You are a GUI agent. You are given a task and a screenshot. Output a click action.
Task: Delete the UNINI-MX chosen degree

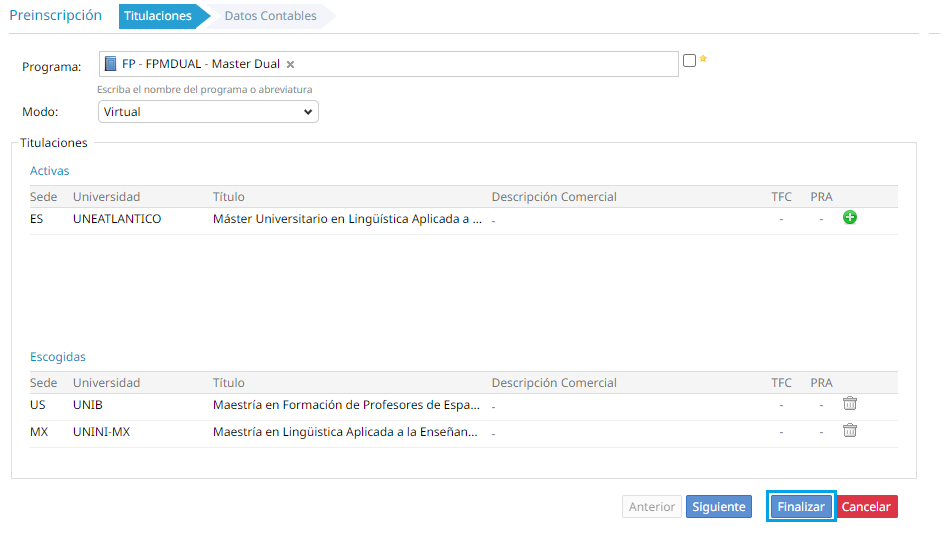point(850,431)
